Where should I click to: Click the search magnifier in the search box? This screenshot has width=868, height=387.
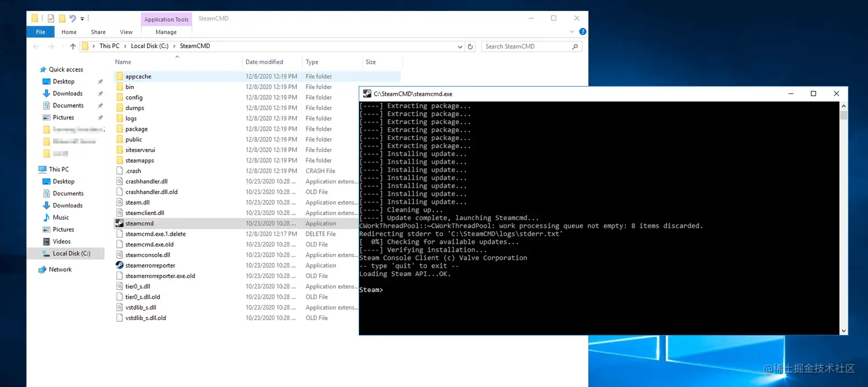(574, 46)
